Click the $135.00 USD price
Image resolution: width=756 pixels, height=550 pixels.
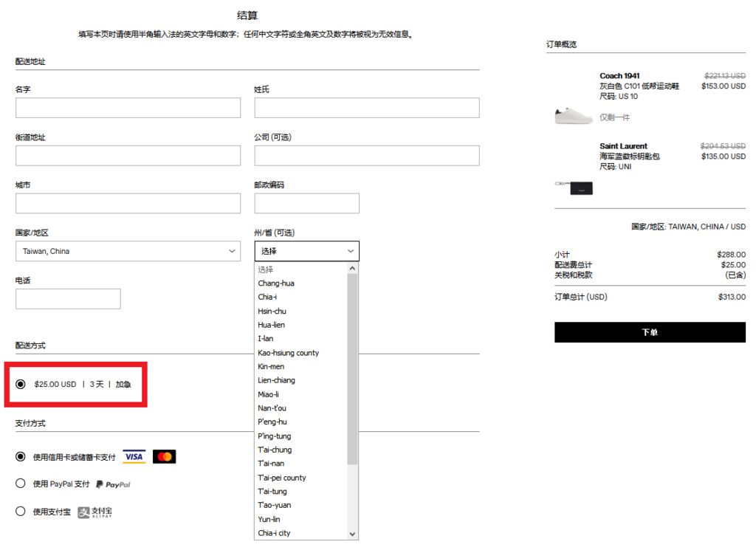pos(724,157)
